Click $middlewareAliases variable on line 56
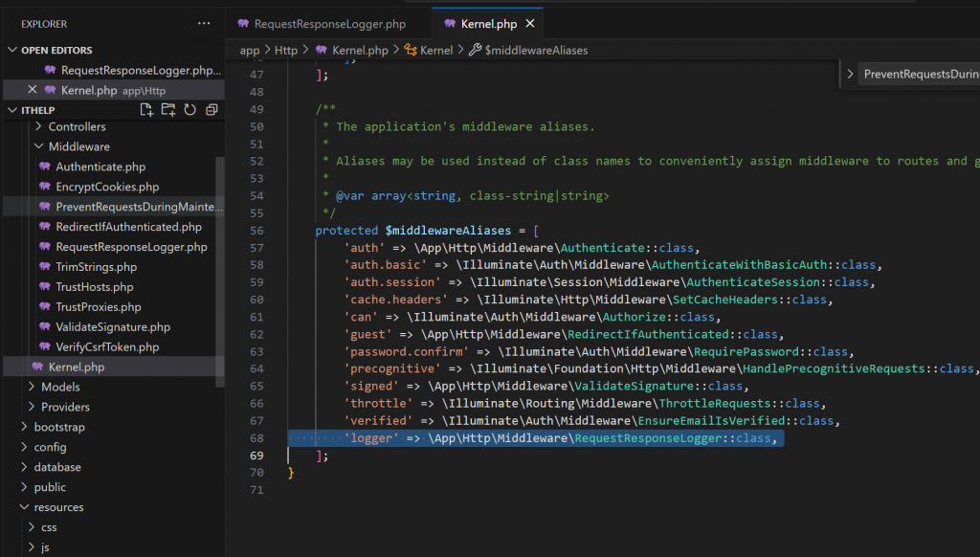Viewport: 980px width, 557px height. [448, 231]
